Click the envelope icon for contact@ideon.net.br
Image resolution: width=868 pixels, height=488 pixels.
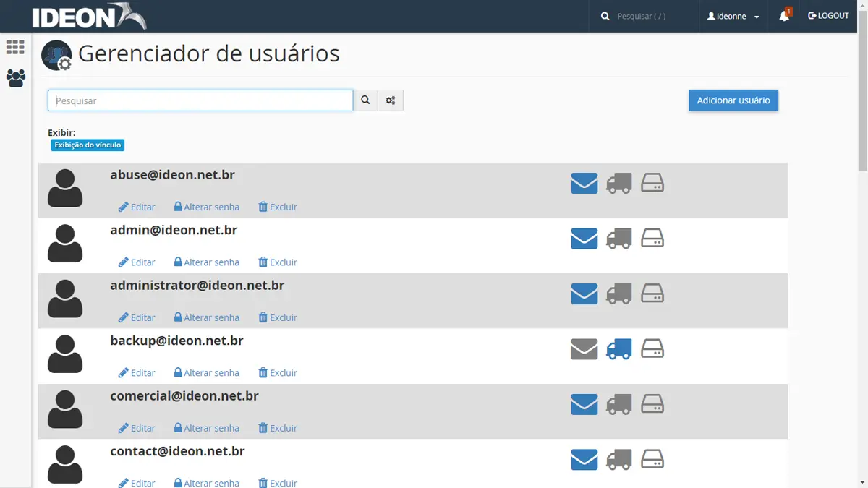coord(584,459)
